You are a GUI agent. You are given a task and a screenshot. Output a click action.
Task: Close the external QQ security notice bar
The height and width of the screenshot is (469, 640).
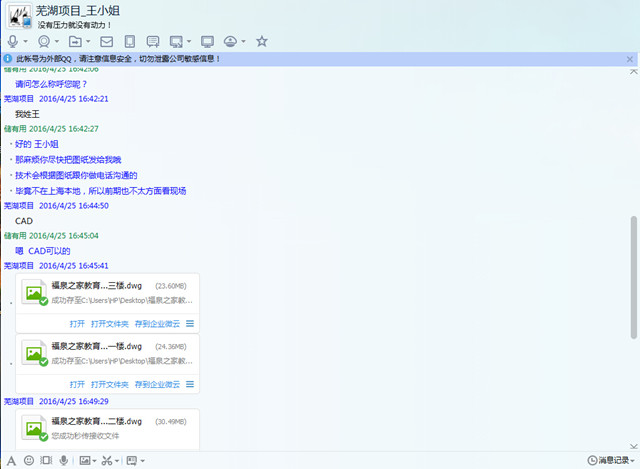click(x=630, y=59)
